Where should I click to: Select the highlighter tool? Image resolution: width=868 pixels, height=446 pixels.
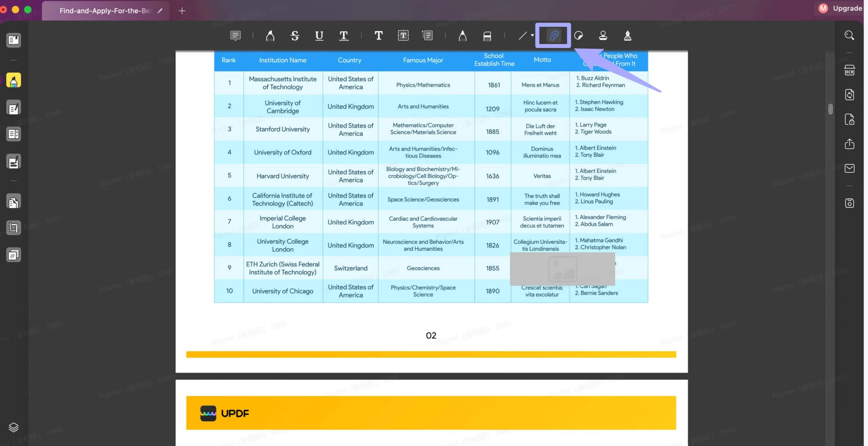270,36
